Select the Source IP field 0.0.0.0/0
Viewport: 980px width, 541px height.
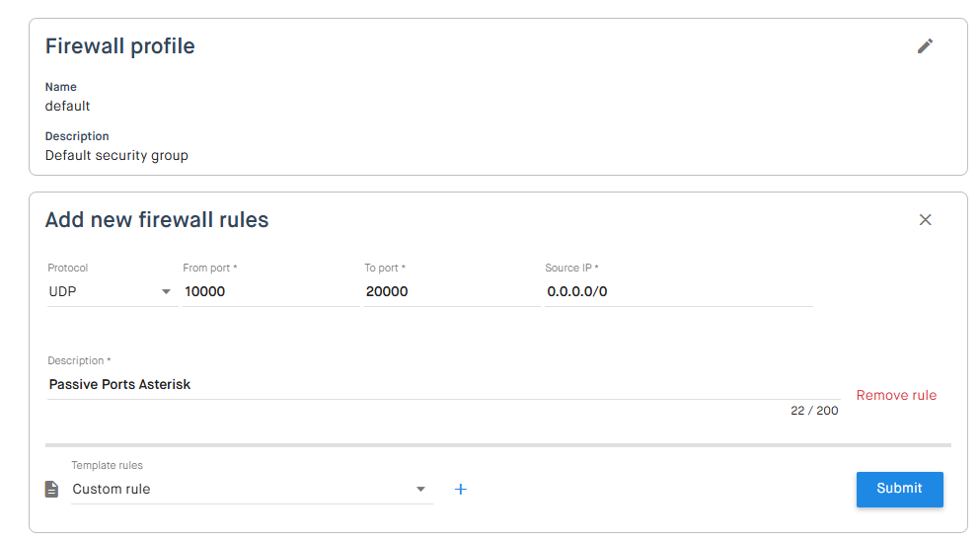pyautogui.click(x=679, y=291)
